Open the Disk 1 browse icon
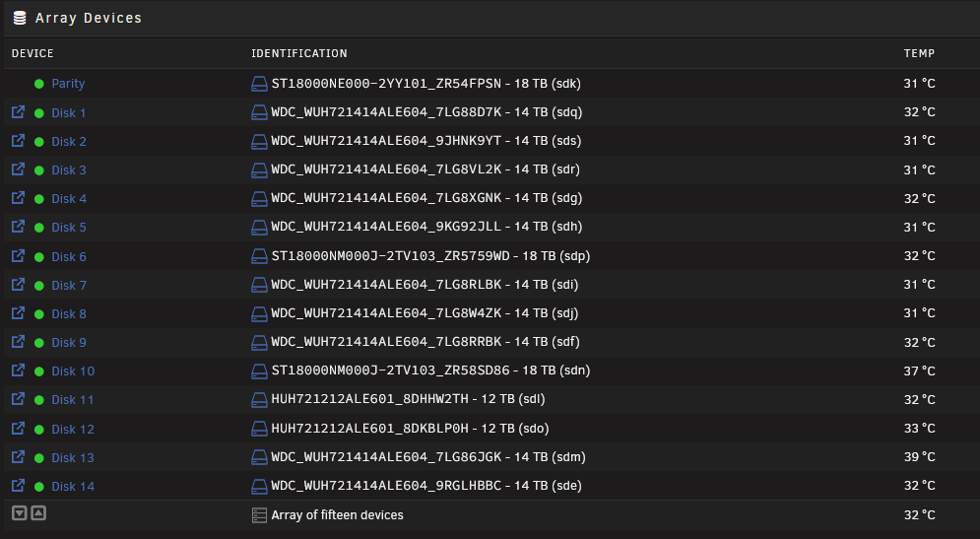 click(18, 112)
